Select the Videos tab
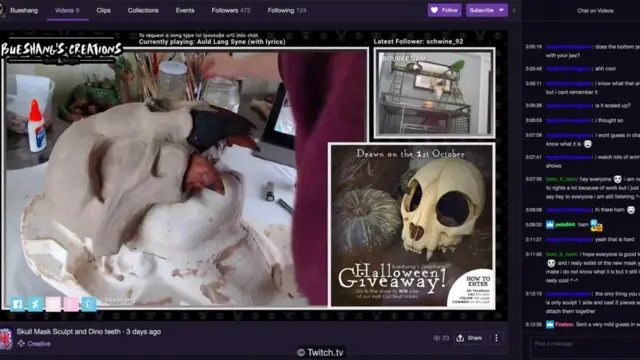The height and width of the screenshot is (360, 640). (67, 11)
